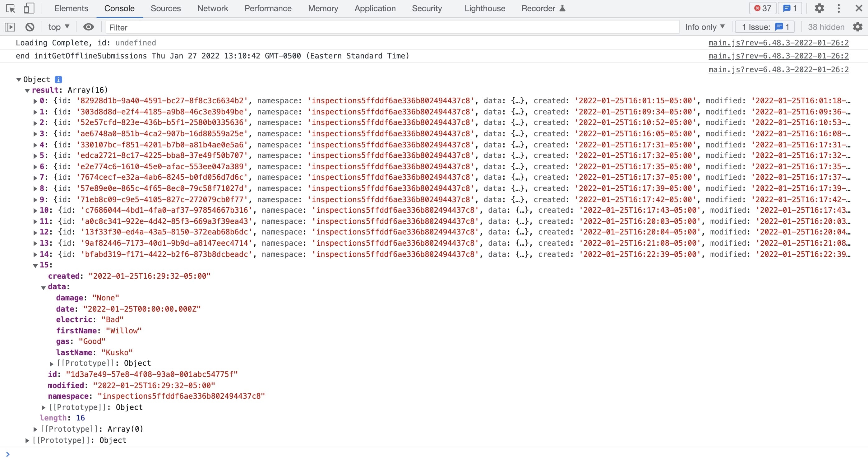Open the Info only log level dropdown

704,27
